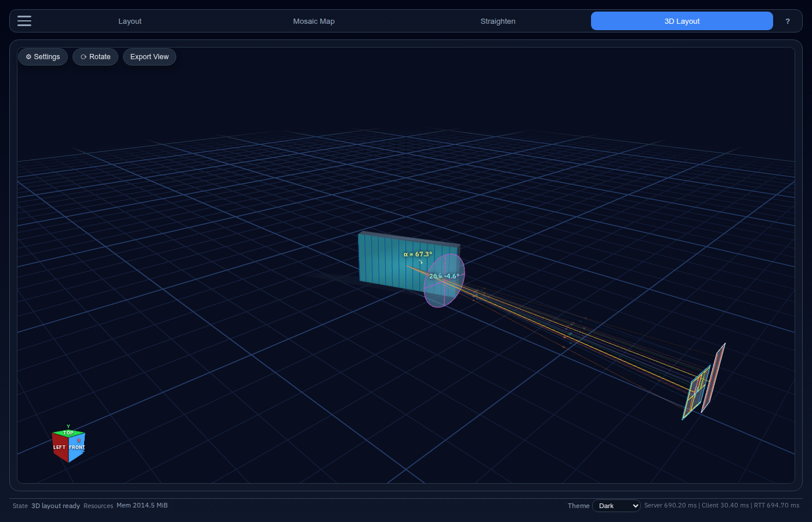The height and width of the screenshot is (522, 812).
Task: Click the 'Server 690.20 ms' timing text
Action: 670,505
